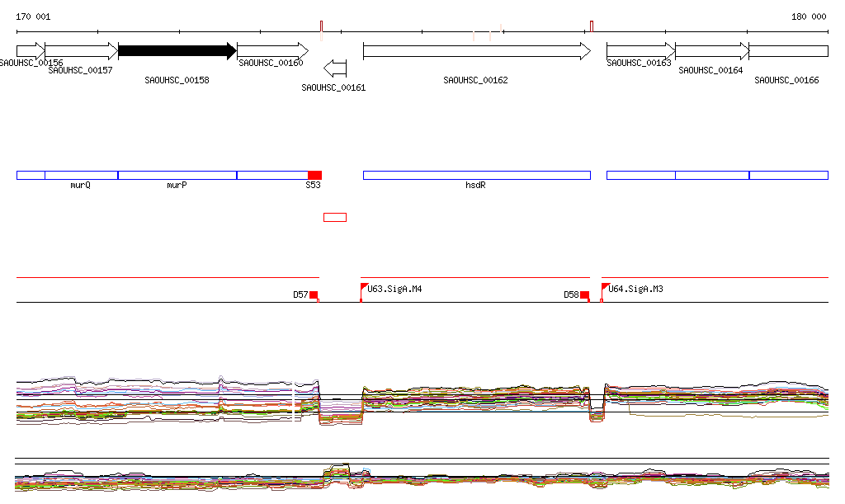Screen dimensions: 845x504
Task: Click the SAOUHSC_00166 gene label
Action: (786, 80)
